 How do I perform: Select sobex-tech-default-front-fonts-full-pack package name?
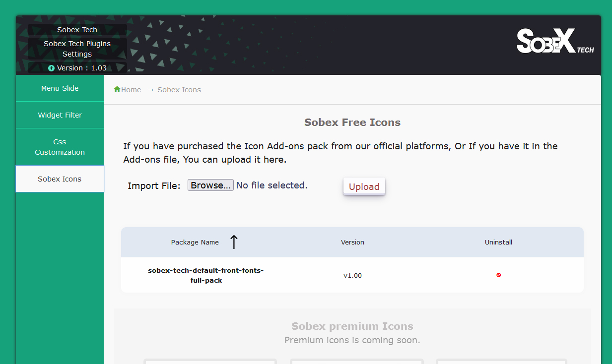click(x=206, y=275)
